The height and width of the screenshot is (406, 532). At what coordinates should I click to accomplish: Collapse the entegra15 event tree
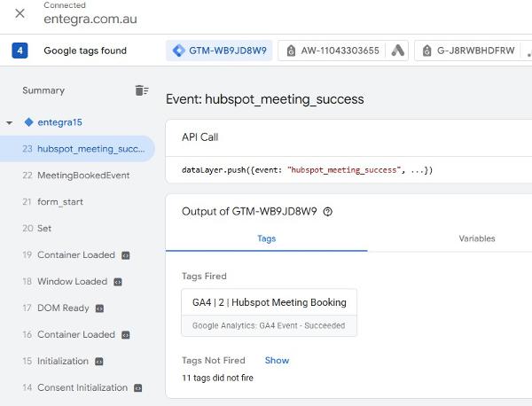point(9,122)
